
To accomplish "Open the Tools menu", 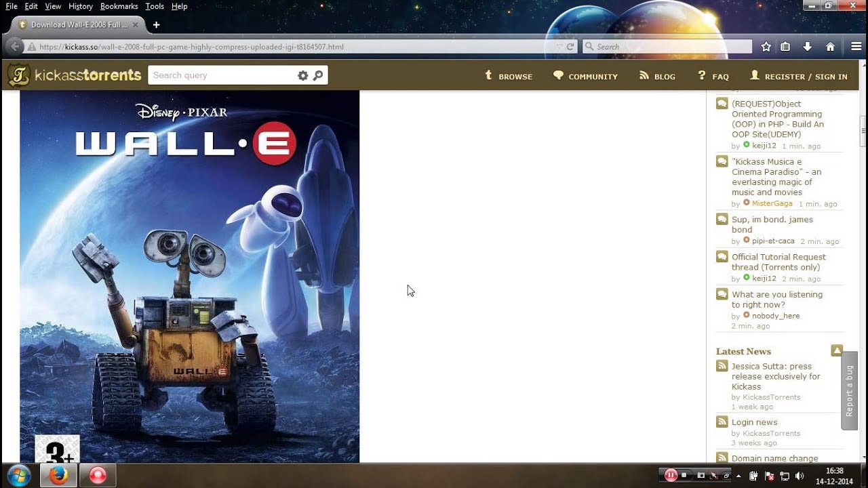I will point(155,6).
